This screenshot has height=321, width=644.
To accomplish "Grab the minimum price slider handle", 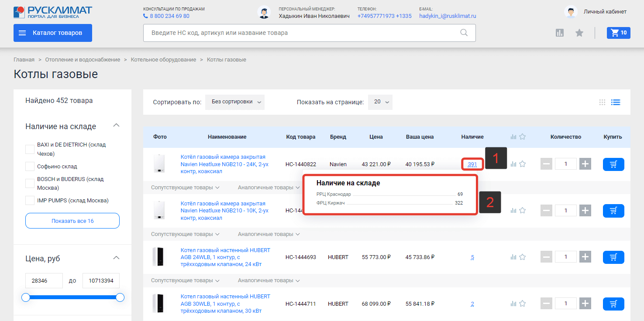I will pyautogui.click(x=26, y=297).
